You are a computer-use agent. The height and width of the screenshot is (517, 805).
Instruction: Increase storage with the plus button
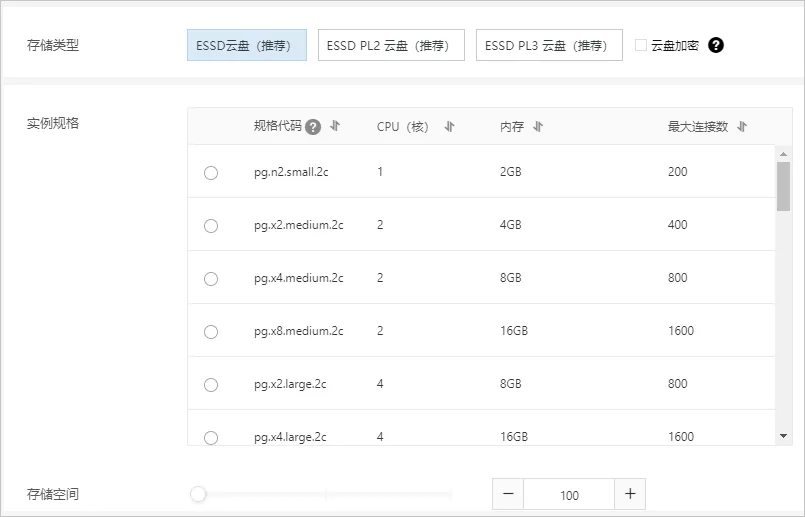[630, 494]
